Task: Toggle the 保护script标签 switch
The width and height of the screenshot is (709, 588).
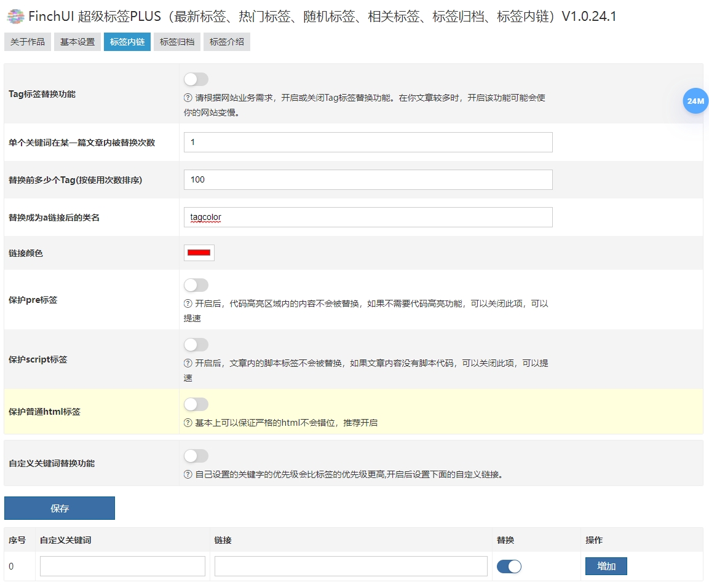Action: click(196, 345)
